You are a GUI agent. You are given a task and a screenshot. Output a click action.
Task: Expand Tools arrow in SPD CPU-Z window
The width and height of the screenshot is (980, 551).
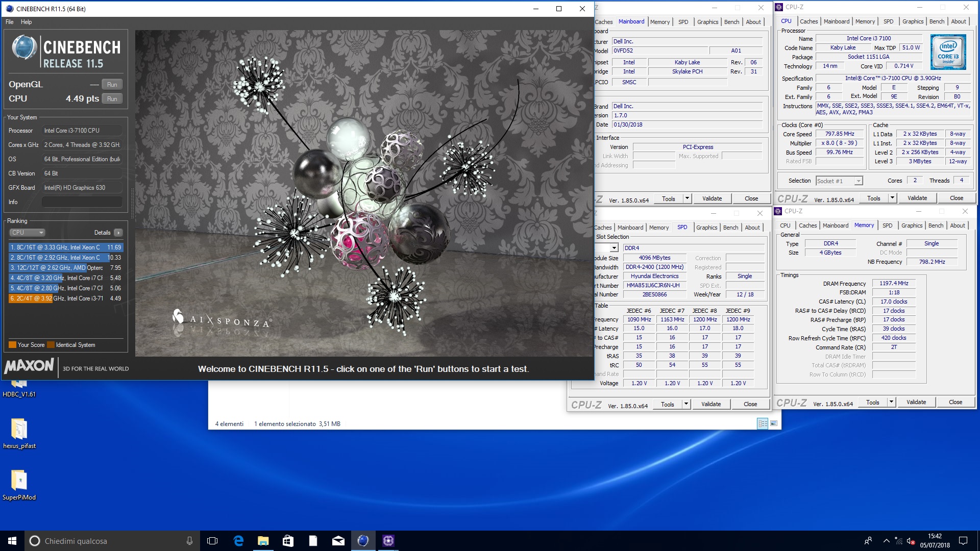[x=686, y=405]
